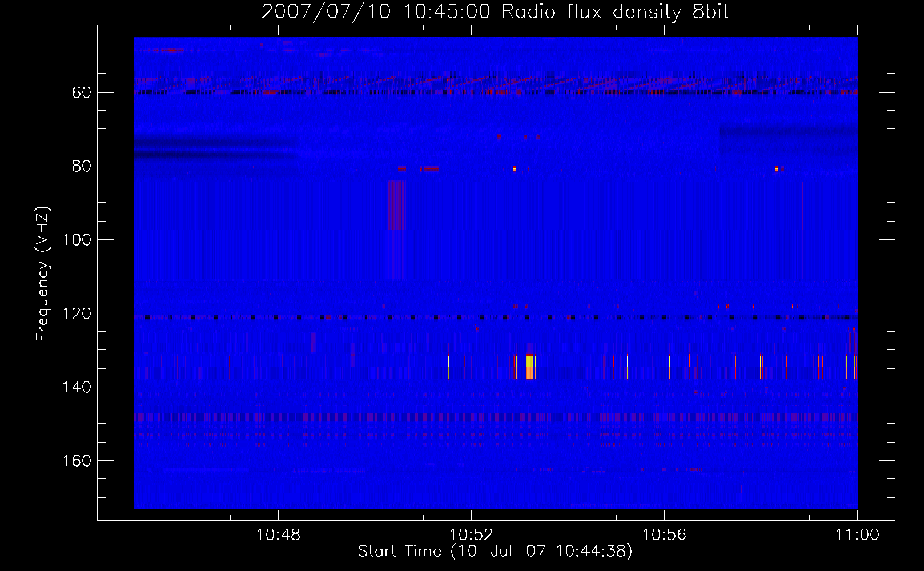The width and height of the screenshot is (924, 571).
Task: Click the 10:52 time tick label
Action: tap(471, 535)
